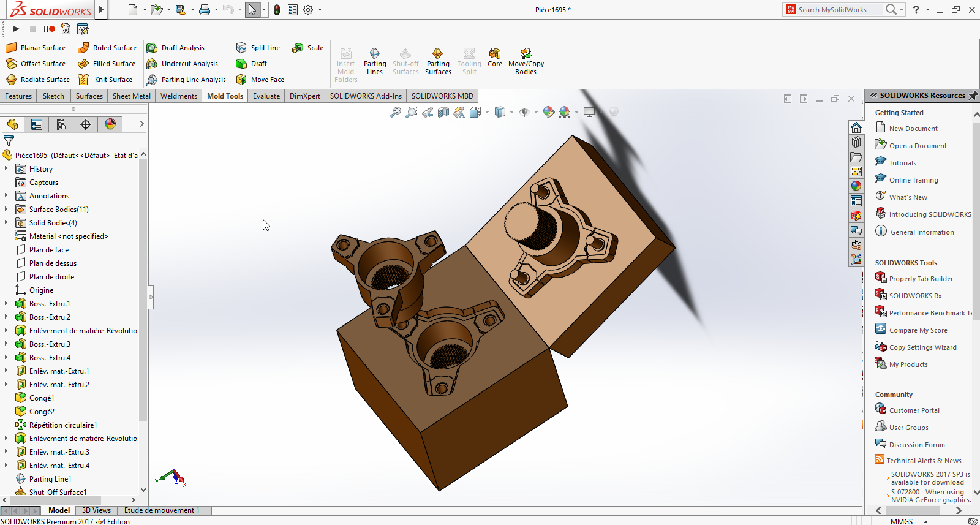Open the search options dropdown arrow
Viewport: 980px width, 525px height.
point(902,10)
